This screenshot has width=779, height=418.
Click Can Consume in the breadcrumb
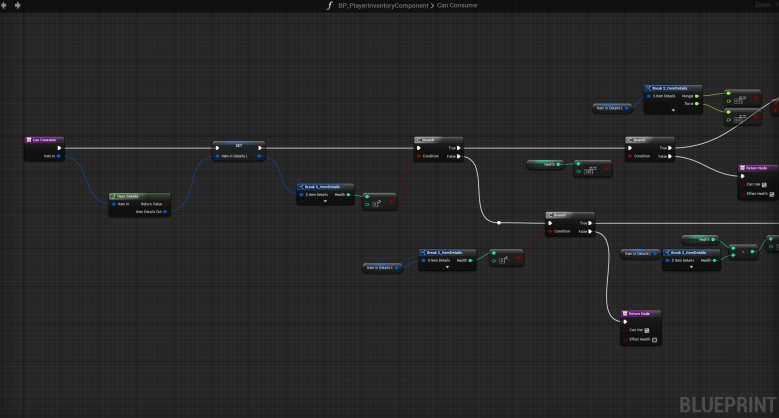456,5
